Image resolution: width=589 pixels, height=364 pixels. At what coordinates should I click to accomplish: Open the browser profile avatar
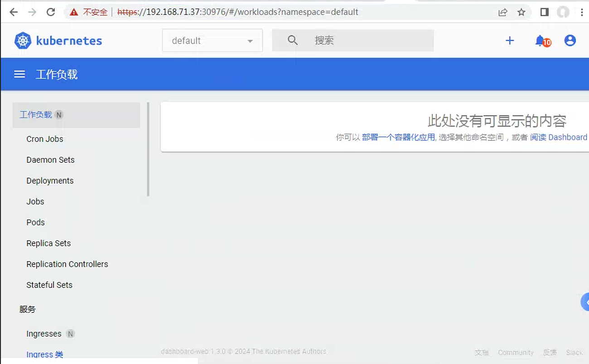click(563, 12)
